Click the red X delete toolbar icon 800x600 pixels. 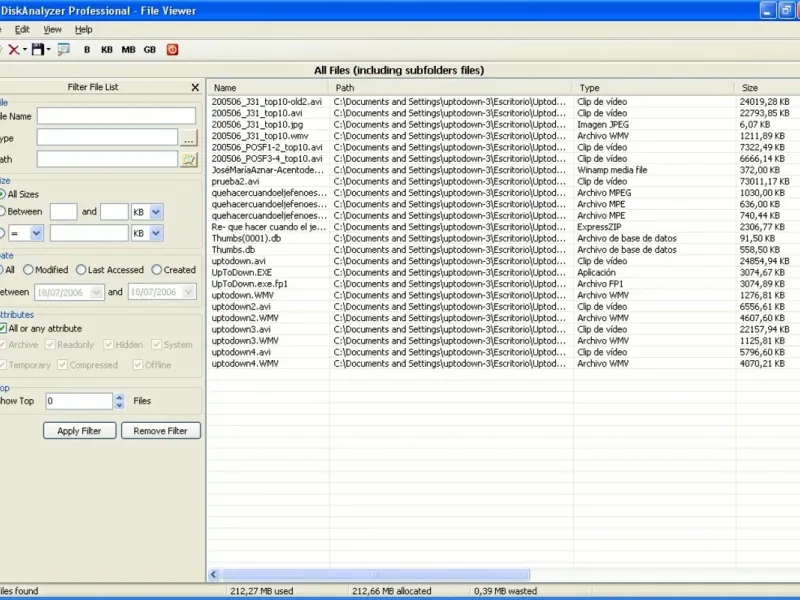coord(14,49)
